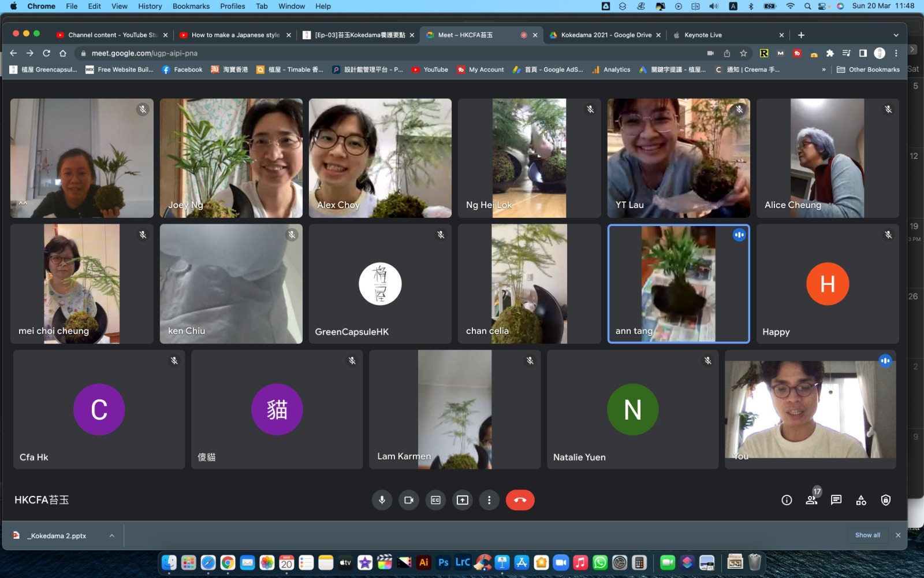924x578 pixels.
Task: Switch to Ep-03 Kokedama tab
Action: click(358, 35)
